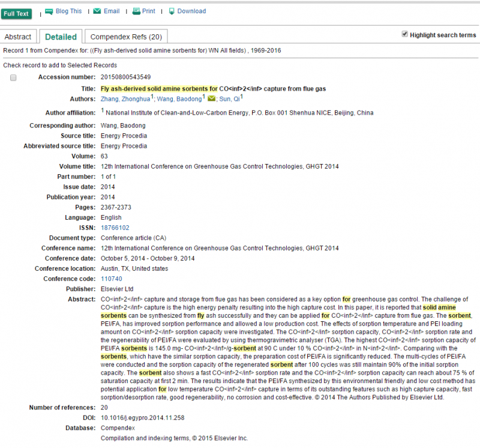Click the volume value 63
Screen dimensions: 480x448
104,156
